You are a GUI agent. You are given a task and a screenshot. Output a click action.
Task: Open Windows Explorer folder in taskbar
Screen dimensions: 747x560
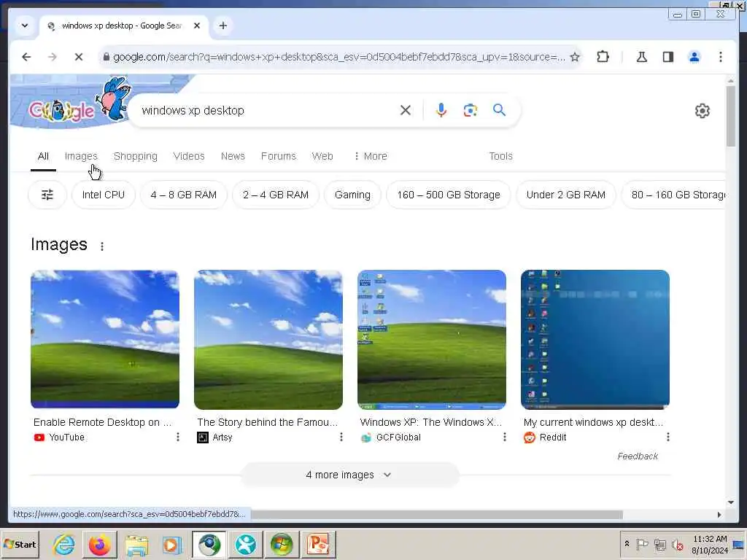136,544
